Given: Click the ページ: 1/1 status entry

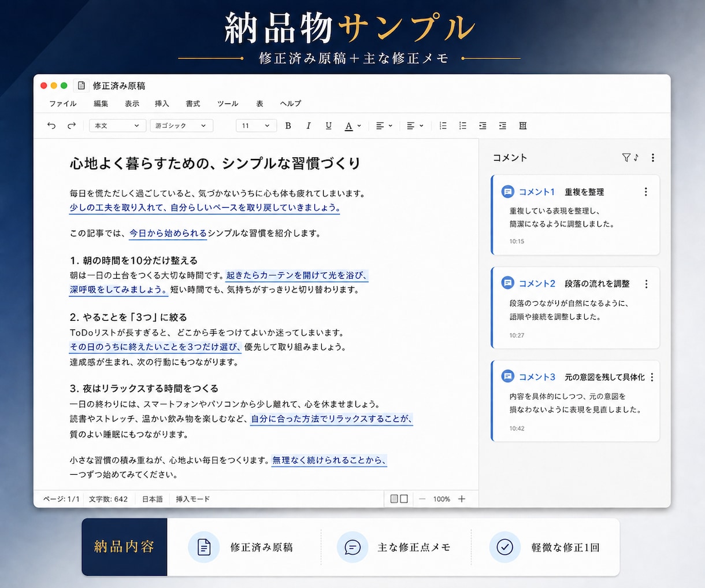Looking at the screenshot, I should (x=62, y=499).
